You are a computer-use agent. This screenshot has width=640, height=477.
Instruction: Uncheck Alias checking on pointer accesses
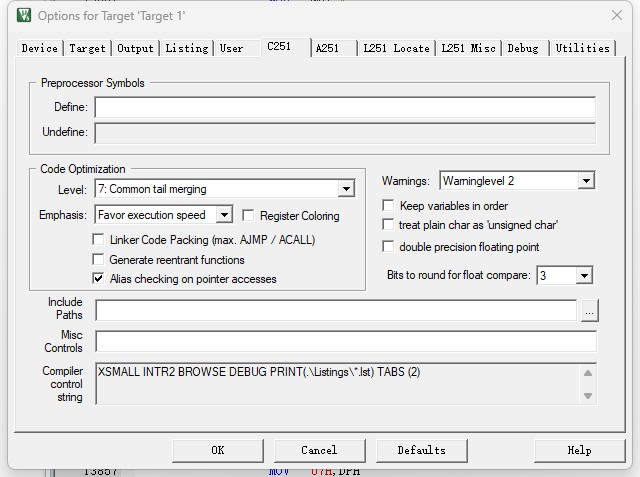[98, 279]
